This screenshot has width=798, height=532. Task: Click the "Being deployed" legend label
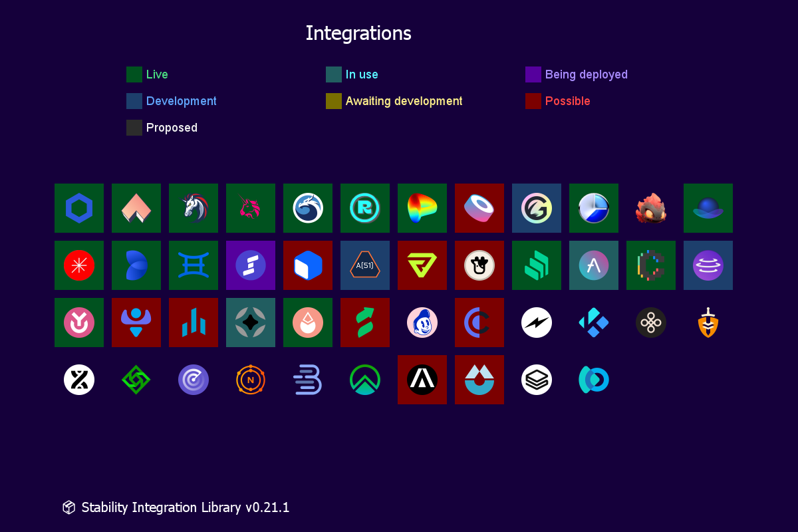click(587, 75)
